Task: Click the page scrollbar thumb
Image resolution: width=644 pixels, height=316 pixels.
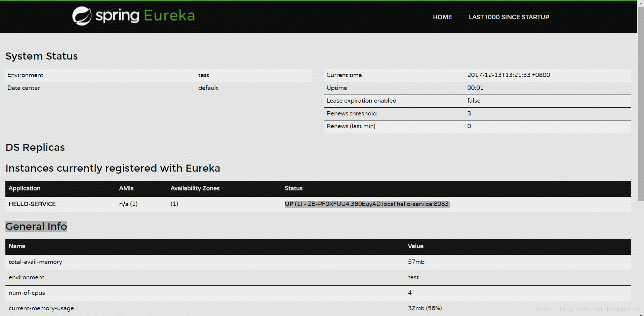Action: click(641, 104)
